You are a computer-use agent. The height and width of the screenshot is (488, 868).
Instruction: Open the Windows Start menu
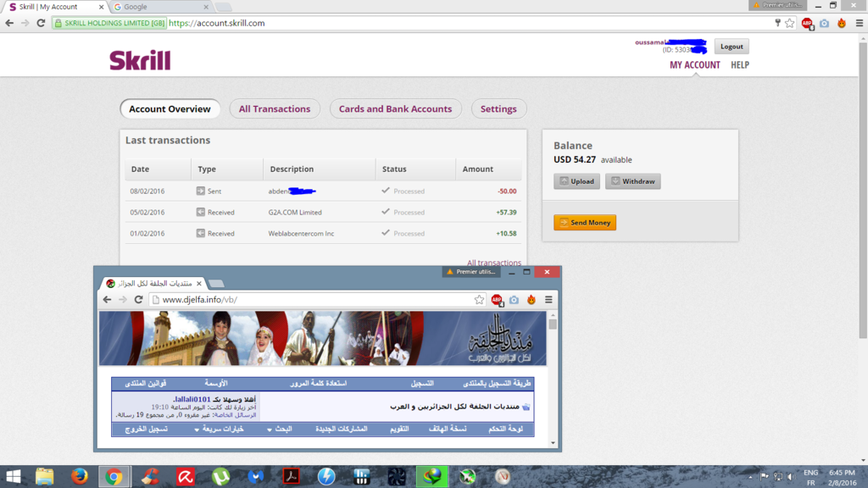click(14, 476)
